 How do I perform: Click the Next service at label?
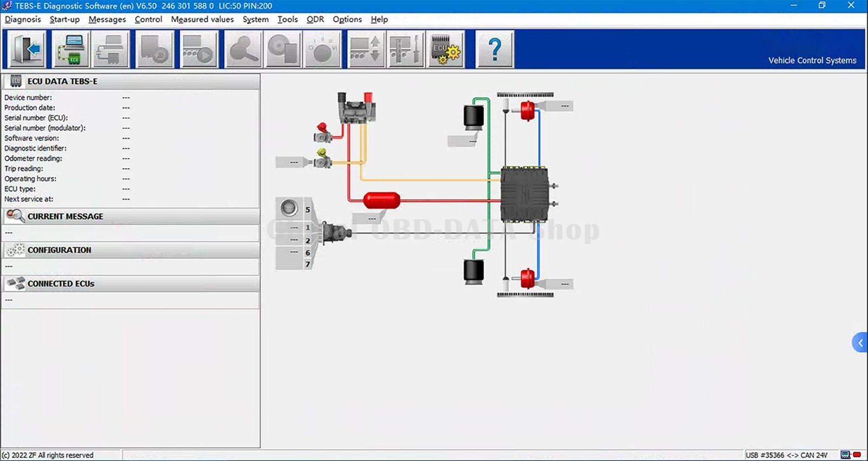(x=29, y=199)
